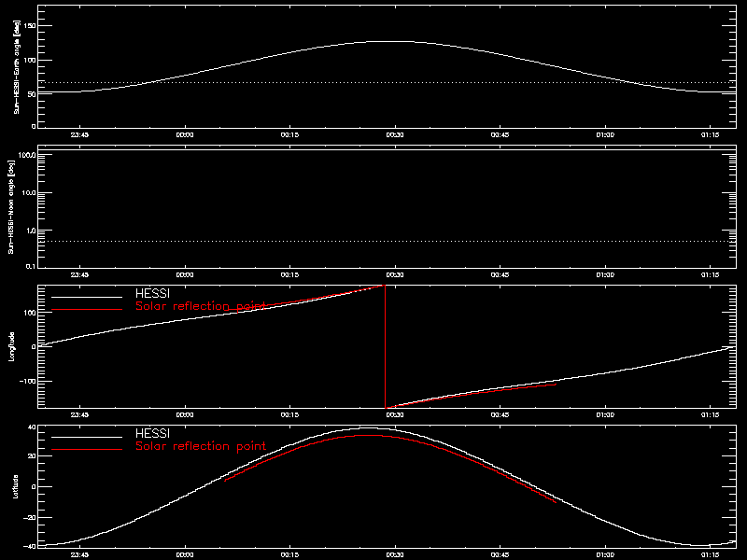Click the 100 tick on Longitude axis
Image resolution: width=747 pixels, height=560 pixels.
(30, 313)
